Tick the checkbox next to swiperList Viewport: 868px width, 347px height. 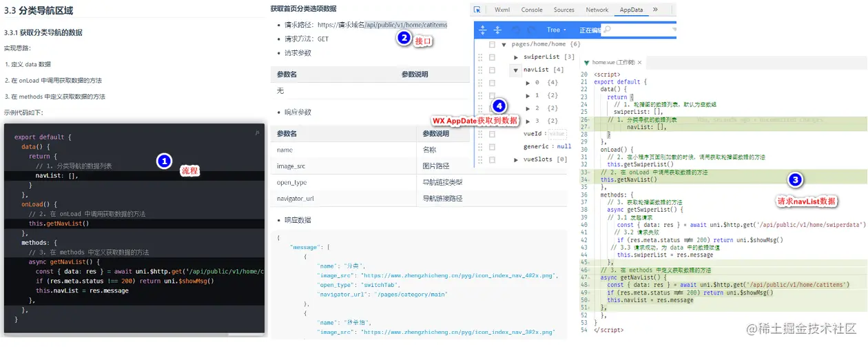pos(492,57)
